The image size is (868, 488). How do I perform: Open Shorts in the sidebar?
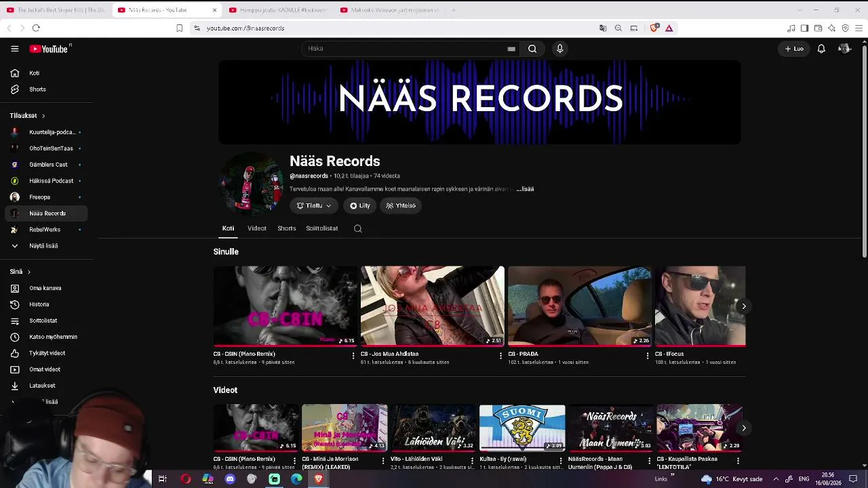46,89
